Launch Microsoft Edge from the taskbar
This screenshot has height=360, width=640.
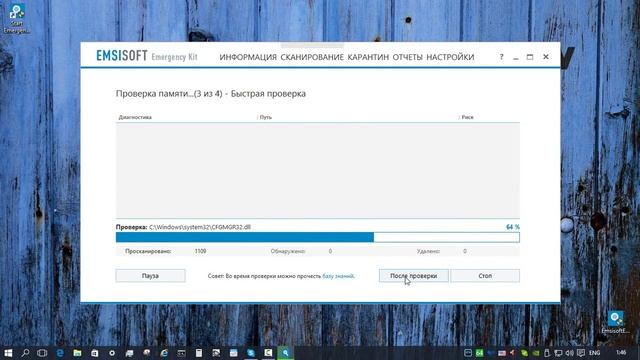click(x=60, y=353)
